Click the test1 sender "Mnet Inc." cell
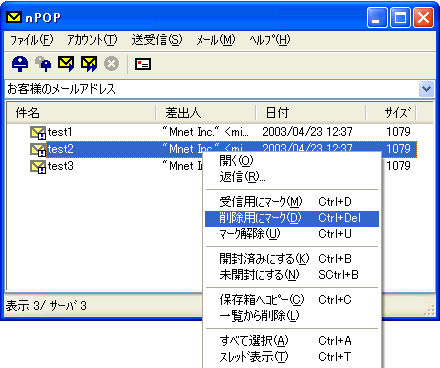The image size is (440, 368). point(205,132)
